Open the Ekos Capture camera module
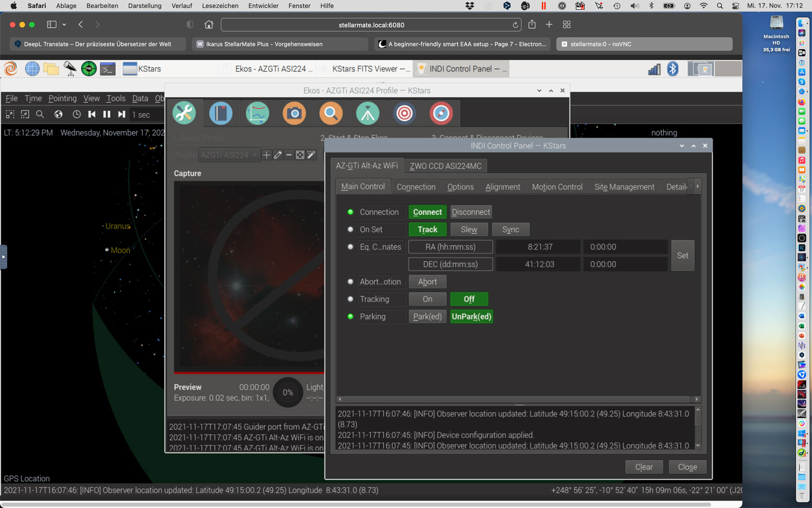Image resolution: width=812 pixels, height=508 pixels. pyautogui.click(x=294, y=113)
